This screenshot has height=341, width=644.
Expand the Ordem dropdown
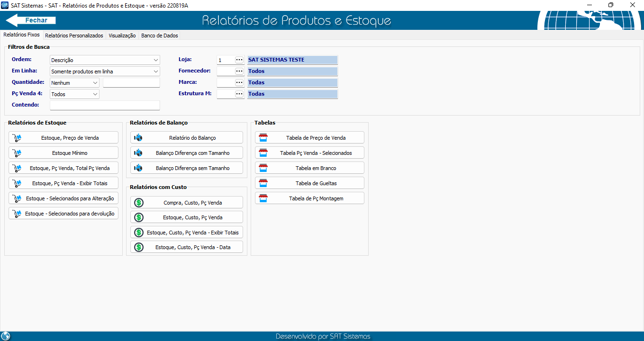156,60
